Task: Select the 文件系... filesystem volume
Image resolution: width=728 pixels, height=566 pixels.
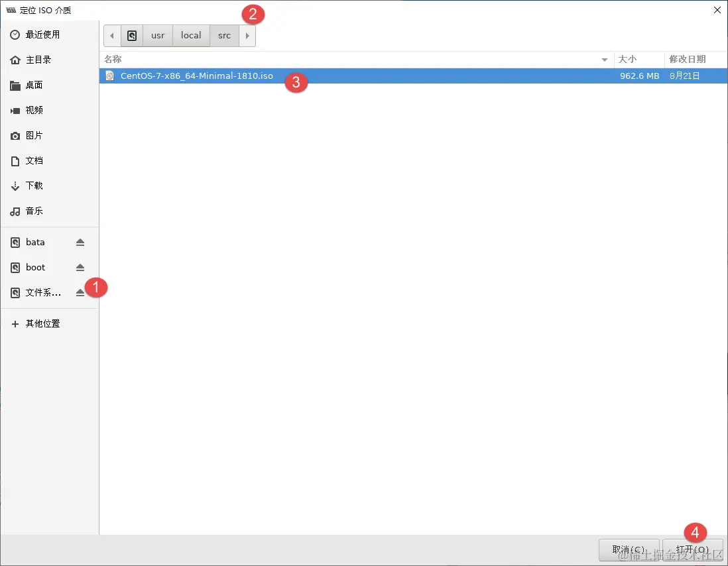Action: pyautogui.click(x=50, y=292)
